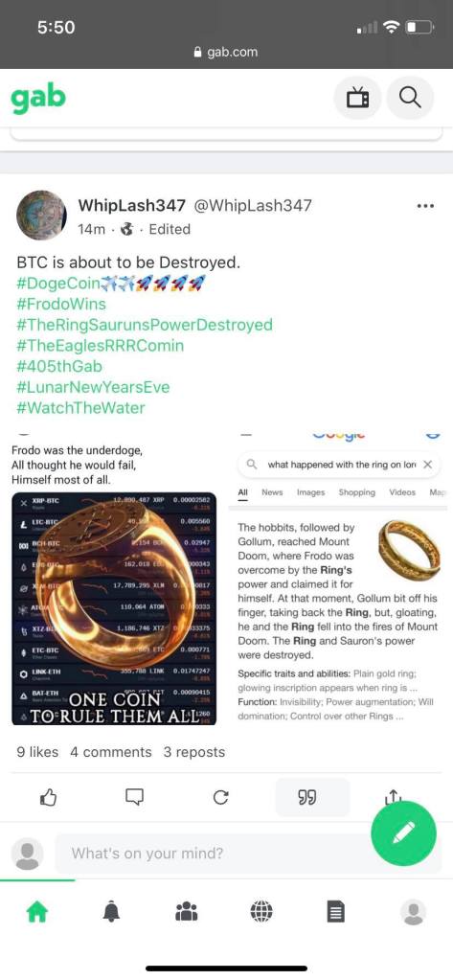This screenshot has height=980, width=453.
Task: Tap the green compose pencil button
Action: coord(403,832)
